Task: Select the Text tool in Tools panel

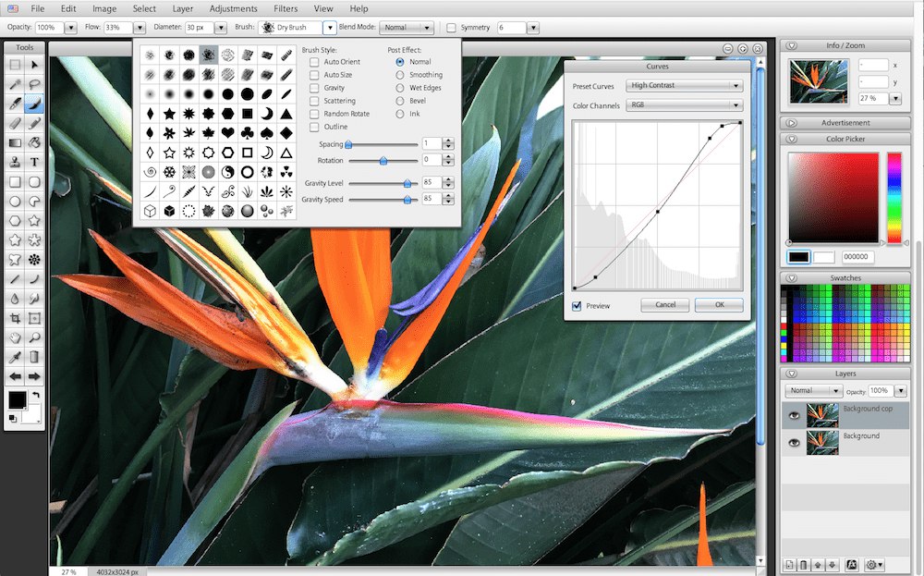Action: (34, 162)
